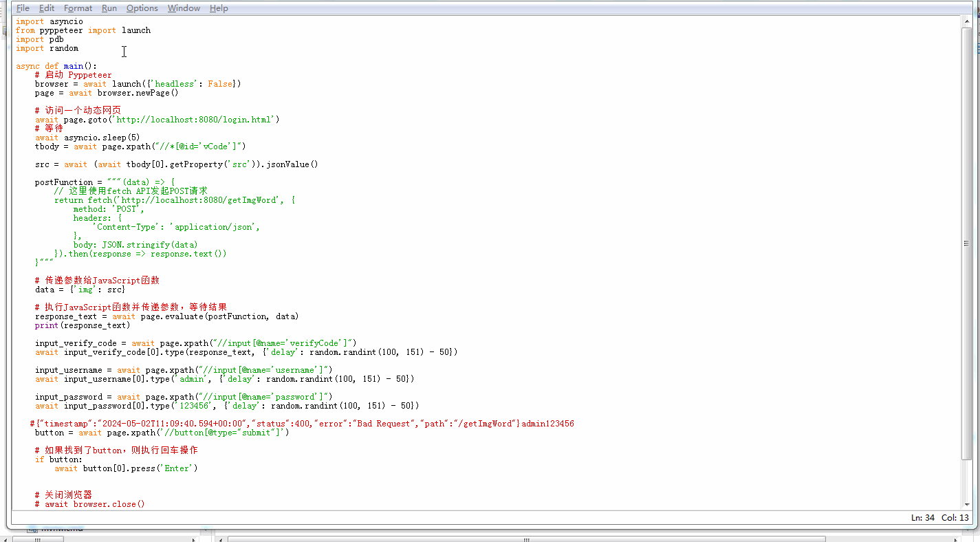Click the '// 这里使用fetch API发起POST请求' comment

pos(131,191)
